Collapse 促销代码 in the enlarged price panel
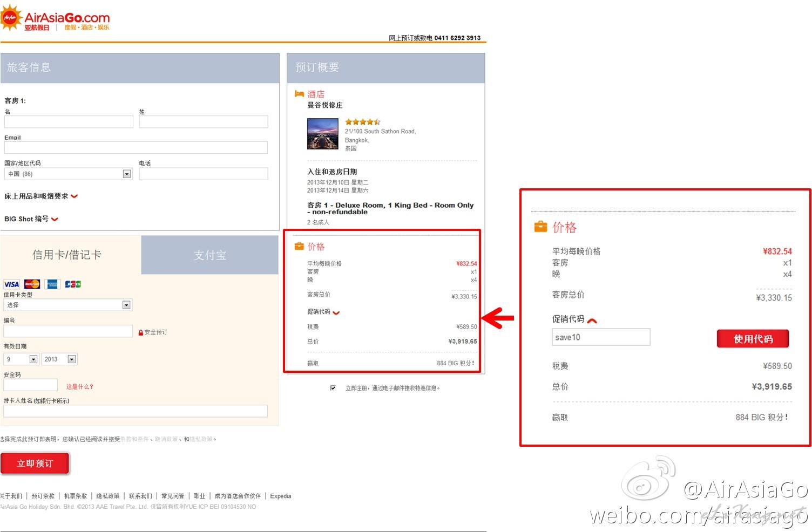 coord(574,319)
